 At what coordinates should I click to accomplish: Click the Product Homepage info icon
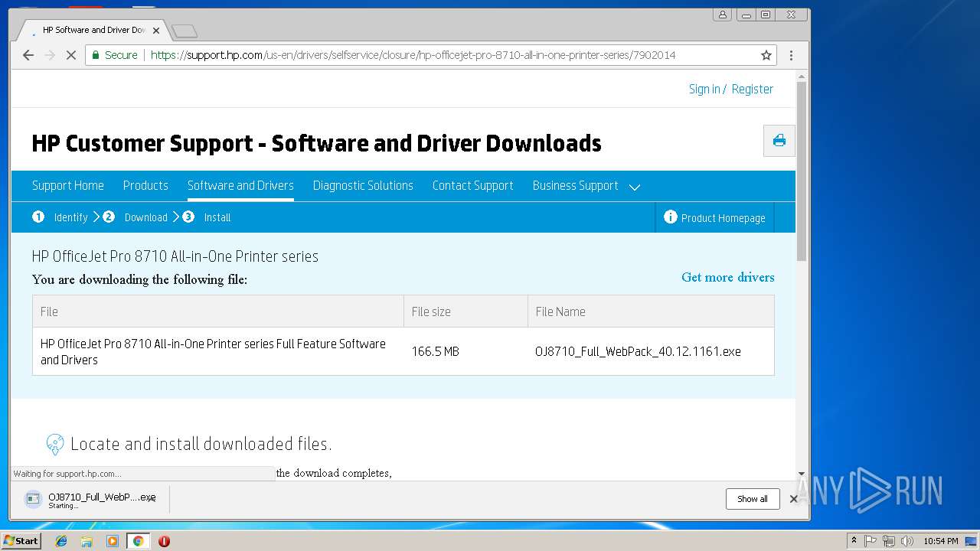click(x=671, y=217)
